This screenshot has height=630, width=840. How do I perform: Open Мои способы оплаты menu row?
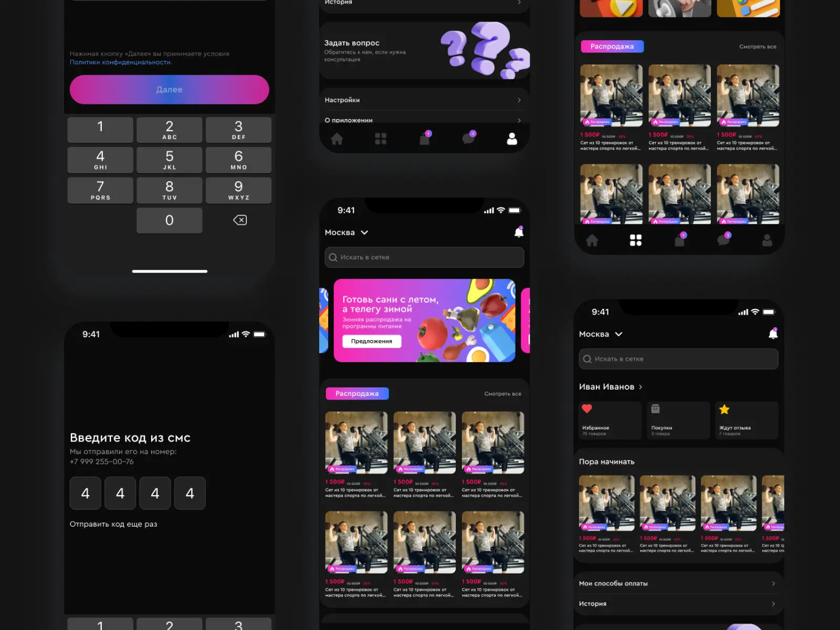coord(677,584)
